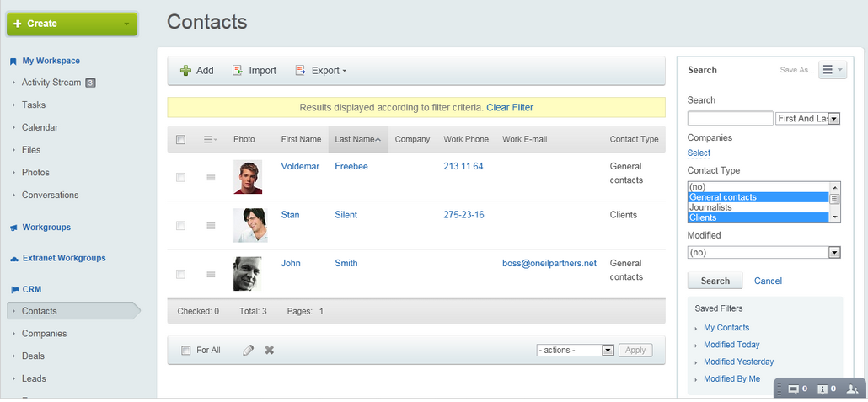Click the Import icon in the toolbar

click(238, 70)
